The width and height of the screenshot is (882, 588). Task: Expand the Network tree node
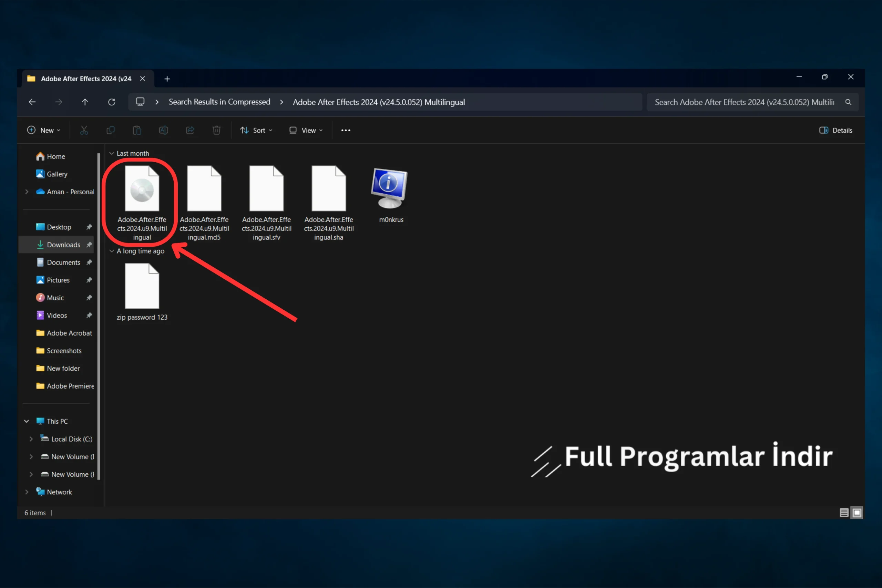pyautogui.click(x=27, y=492)
